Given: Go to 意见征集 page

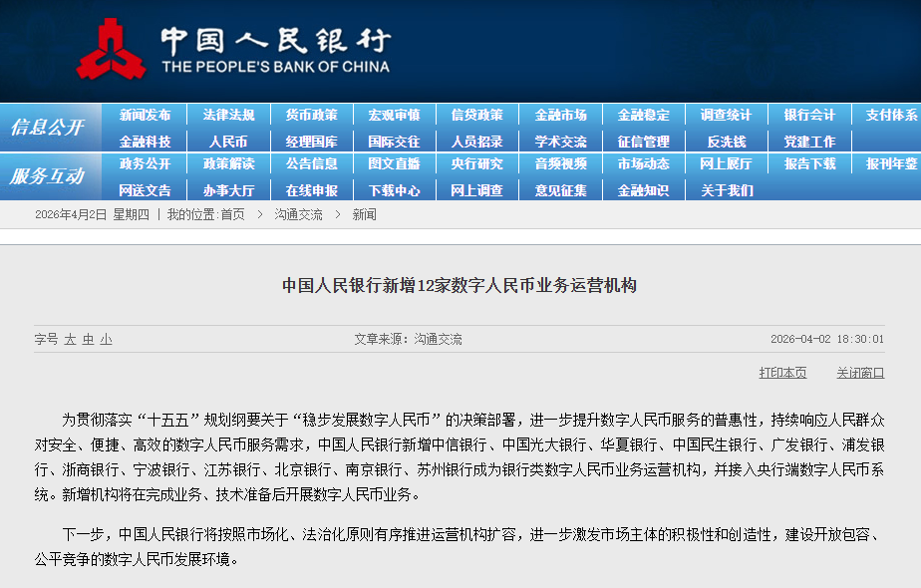Looking at the screenshot, I should click(x=561, y=190).
